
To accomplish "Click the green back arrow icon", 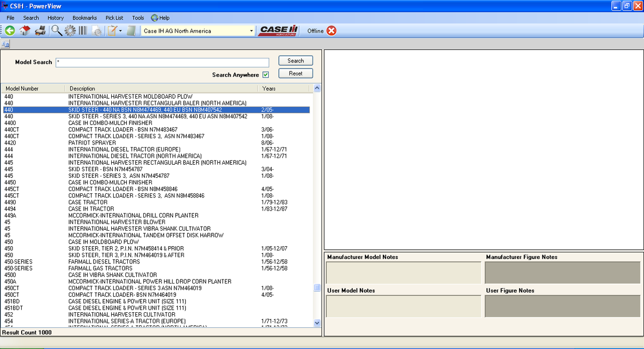I will click(x=10, y=31).
